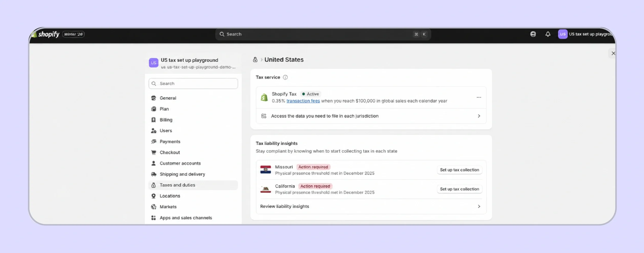Click the General storefront icon
The image size is (644, 253).
[x=153, y=98]
